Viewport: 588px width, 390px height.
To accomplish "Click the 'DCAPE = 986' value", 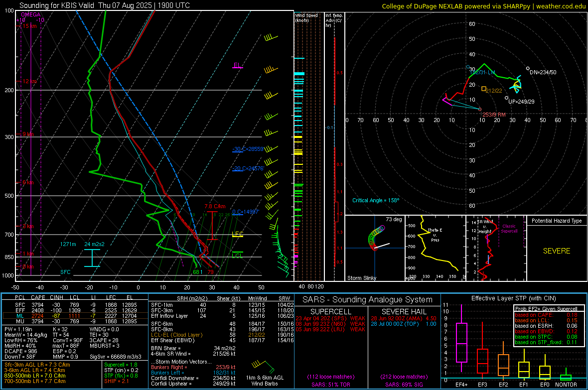I will click(x=19, y=351).
